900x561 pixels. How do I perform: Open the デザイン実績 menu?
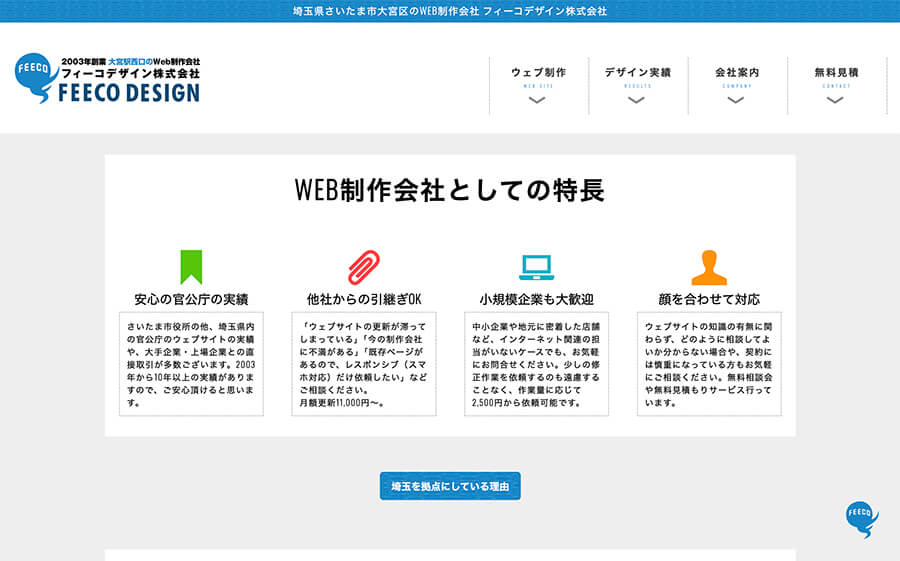637,73
